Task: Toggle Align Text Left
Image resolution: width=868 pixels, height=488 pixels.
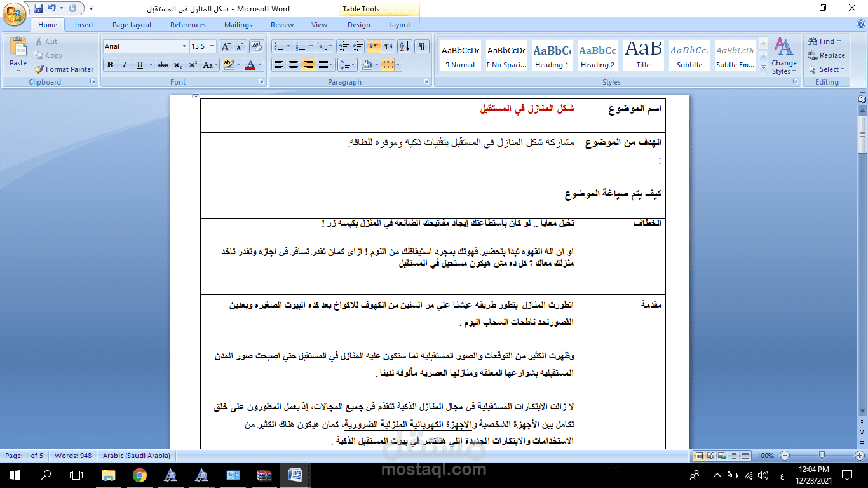Action: click(x=278, y=65)
